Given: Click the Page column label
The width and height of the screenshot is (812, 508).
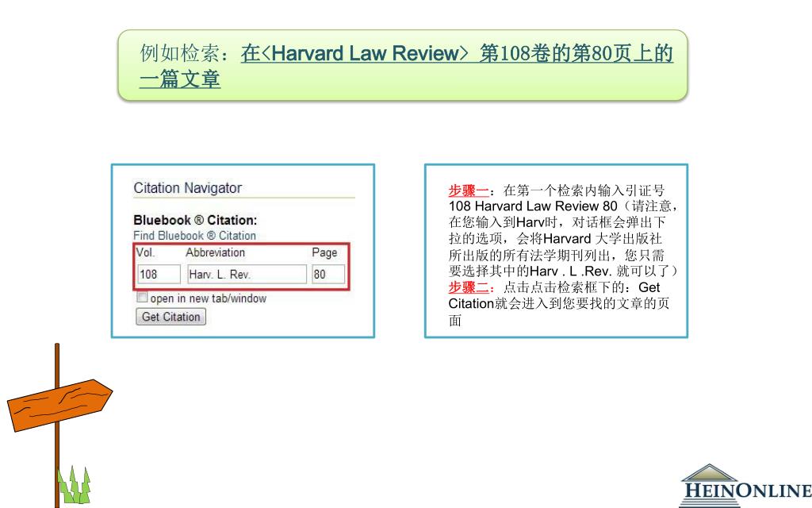Looking at the screenshot, I should pos(324,252).
